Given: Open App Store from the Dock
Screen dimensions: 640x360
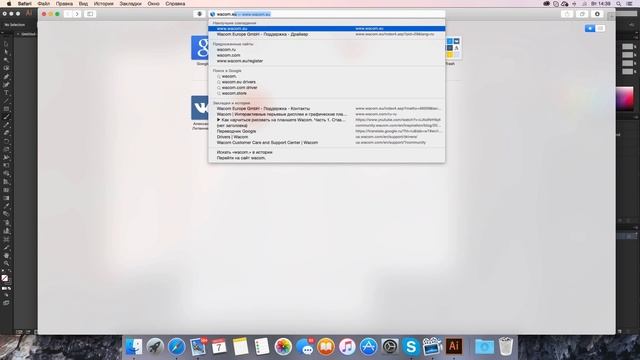Looking at the screenshot, I should click(x=368, y=347).
